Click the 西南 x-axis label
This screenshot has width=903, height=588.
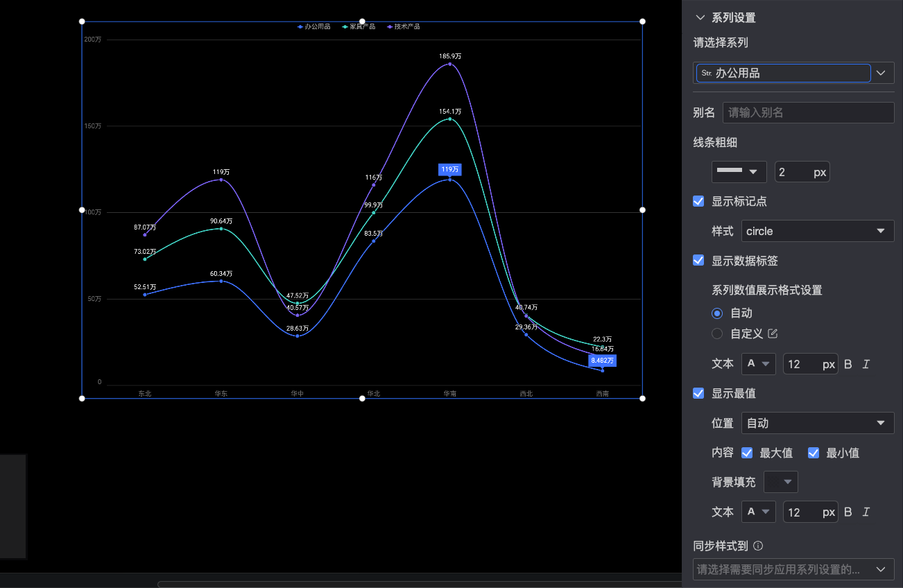(x=603, y=393)
